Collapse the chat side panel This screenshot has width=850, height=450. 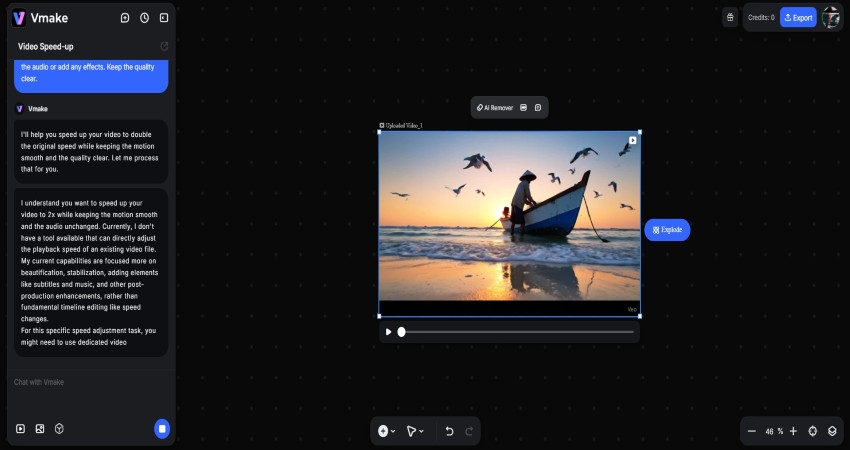164,18
